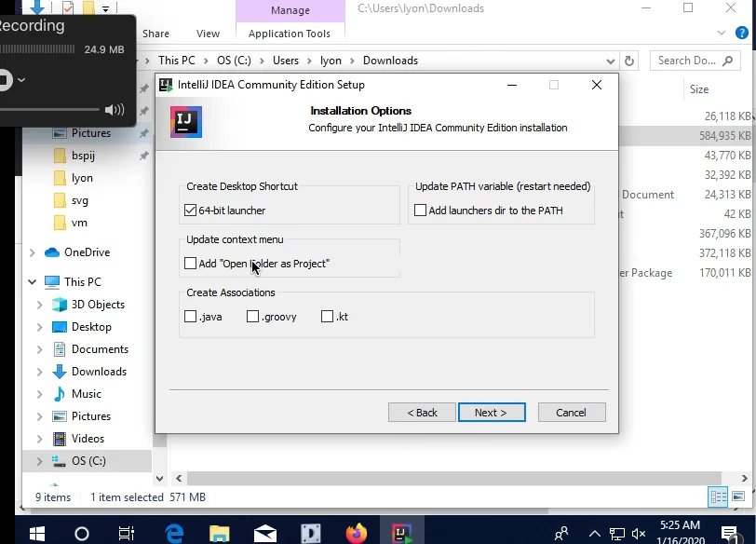Select OneDrive cloud icon in sidebar
The image size is (756, 544).
(x=52, y=252)
